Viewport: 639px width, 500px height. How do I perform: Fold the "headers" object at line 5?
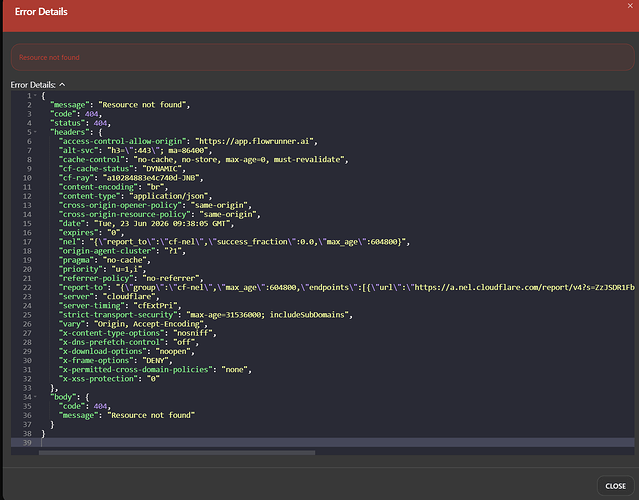(35, 132)
